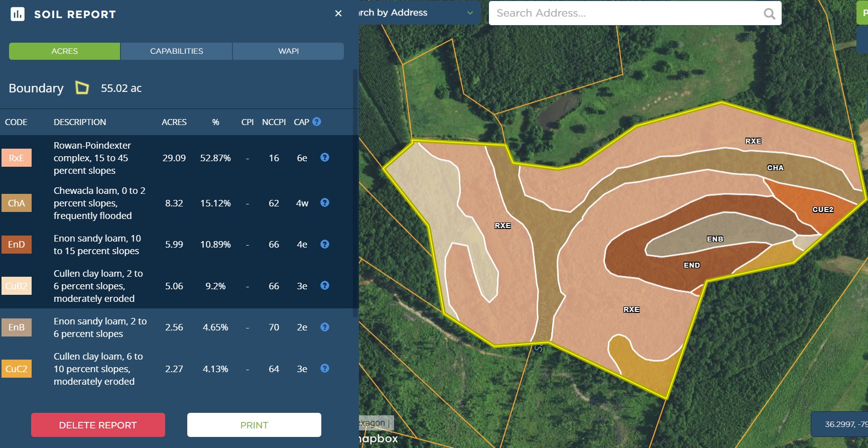Switch to the WAPI tab
The width and height of the screenshot is (868, 448).
(288, 51)
